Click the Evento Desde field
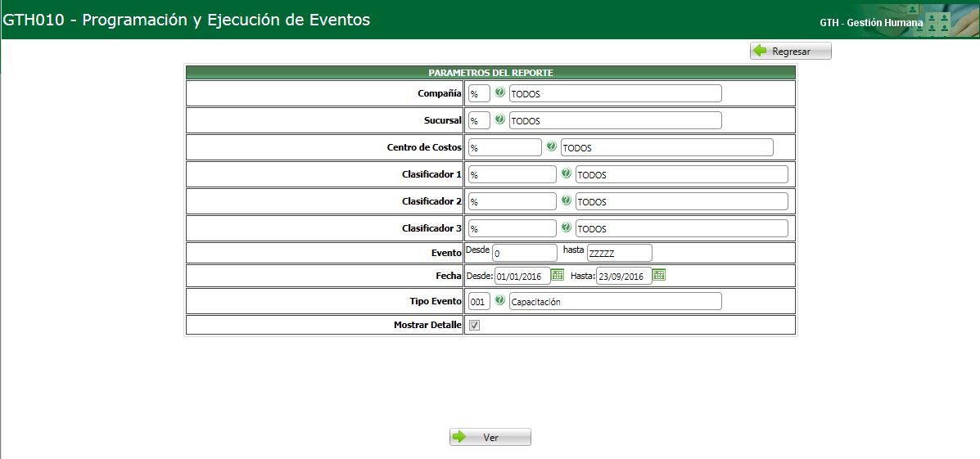This screenshot has width=980, height=459. pyautogui.click(x=525, y=253)
